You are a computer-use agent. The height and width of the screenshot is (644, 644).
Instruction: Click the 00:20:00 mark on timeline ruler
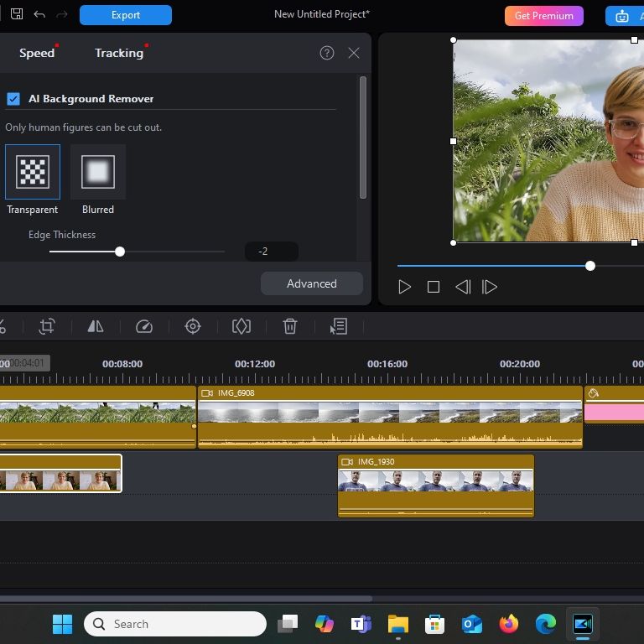(x=520, y=364)
